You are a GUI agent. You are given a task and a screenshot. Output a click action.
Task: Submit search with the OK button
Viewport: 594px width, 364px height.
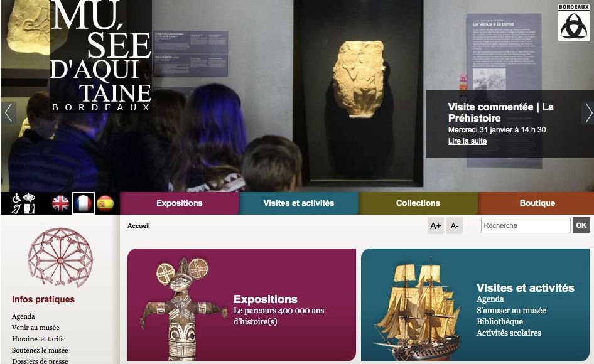coord(581,225)
